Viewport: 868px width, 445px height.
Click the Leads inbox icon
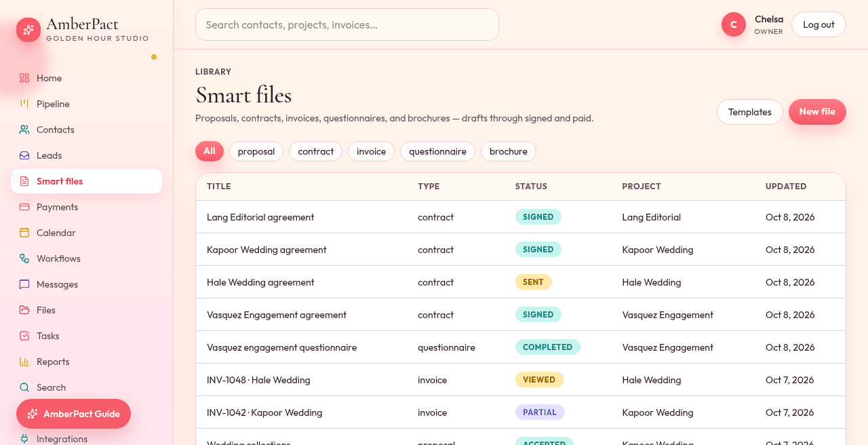[24, 155]
